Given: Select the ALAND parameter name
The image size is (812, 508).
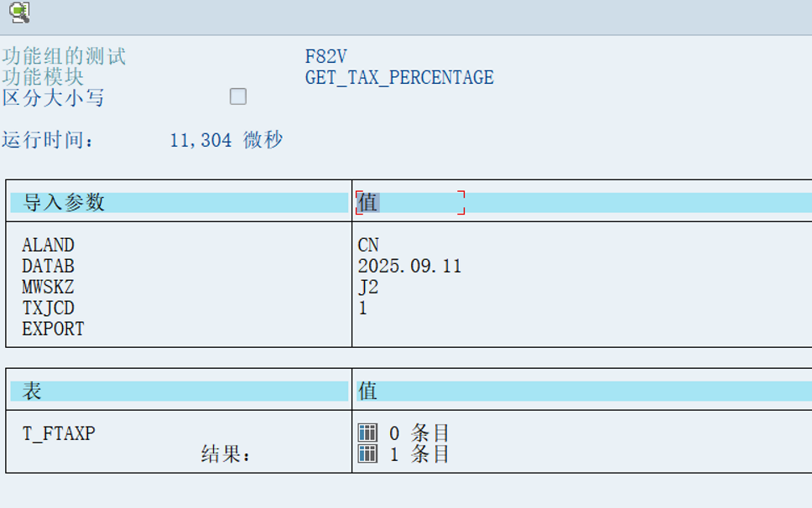Looking at the screenshot, I should [x=48, y=245].
